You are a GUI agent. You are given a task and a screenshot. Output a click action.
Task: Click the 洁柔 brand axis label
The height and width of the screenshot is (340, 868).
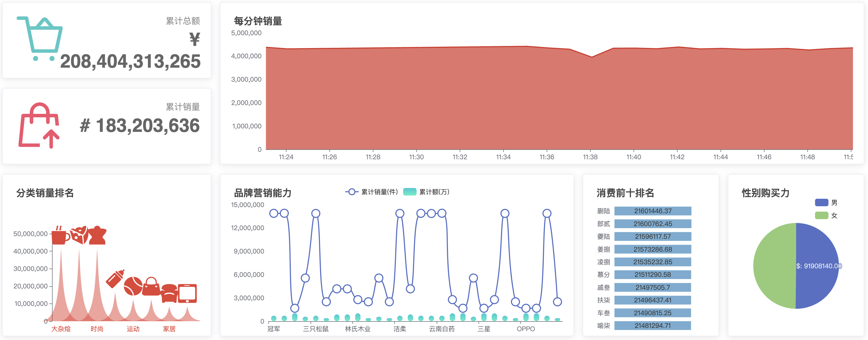pos(400,329)
